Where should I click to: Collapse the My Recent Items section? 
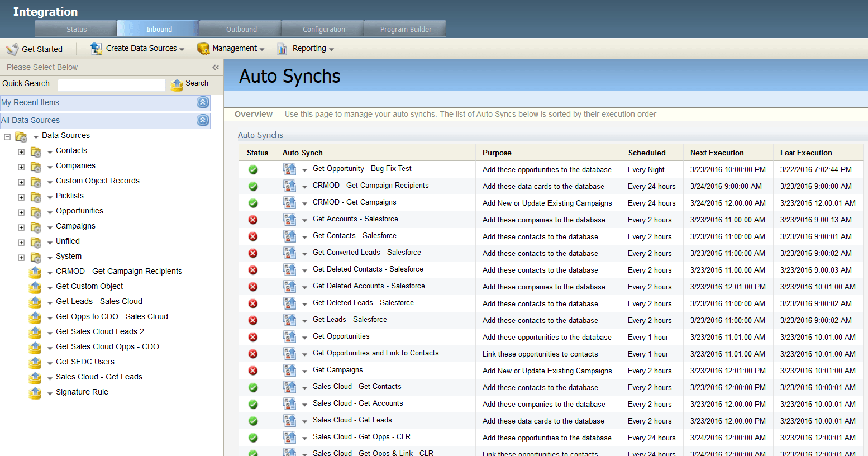[x=203, y=102]
